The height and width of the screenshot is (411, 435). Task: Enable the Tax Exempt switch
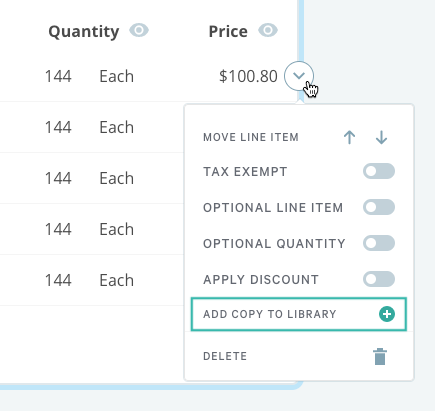(379, 171)
